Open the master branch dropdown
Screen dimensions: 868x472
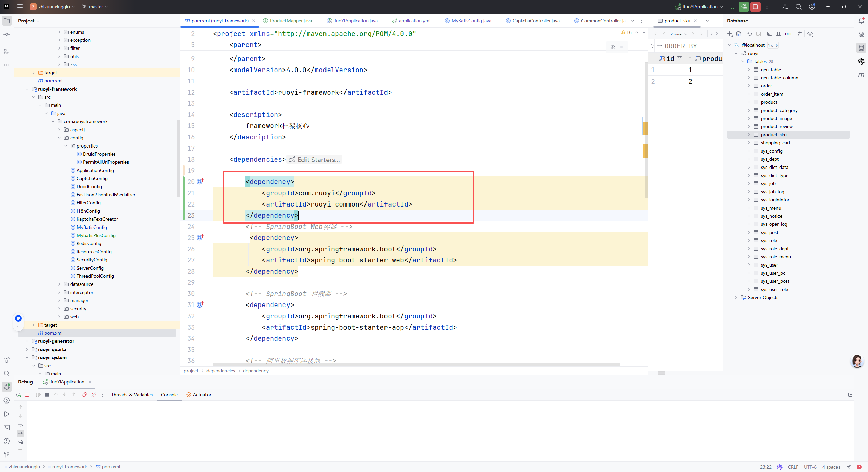tap(95, 7)
